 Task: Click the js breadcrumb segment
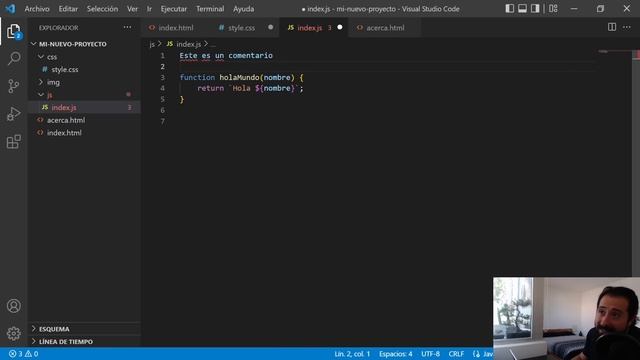[152, 44]
